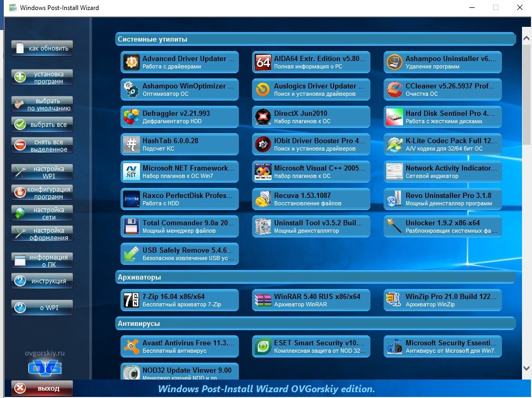
Task: Click 'Работа с драйверами' description text
Action: pos(172,66)
